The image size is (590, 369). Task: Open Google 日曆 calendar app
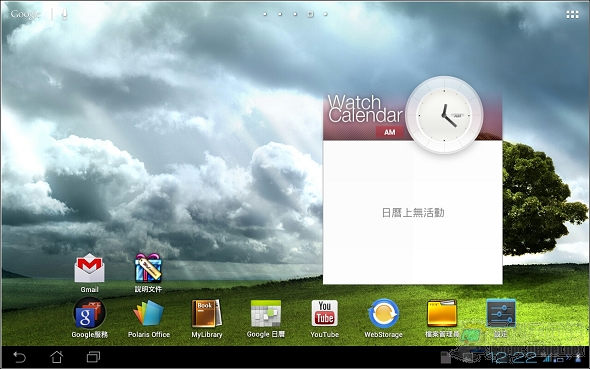coord(266,313)
